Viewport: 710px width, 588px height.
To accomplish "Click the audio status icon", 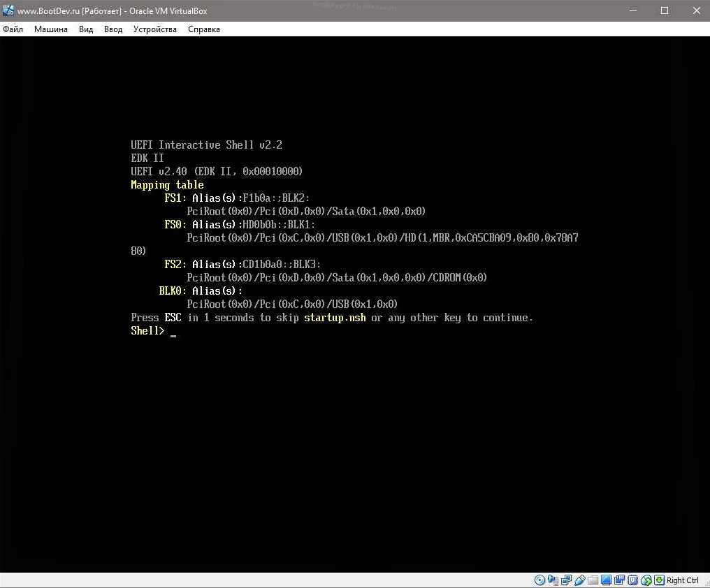I will click(552, 580).
